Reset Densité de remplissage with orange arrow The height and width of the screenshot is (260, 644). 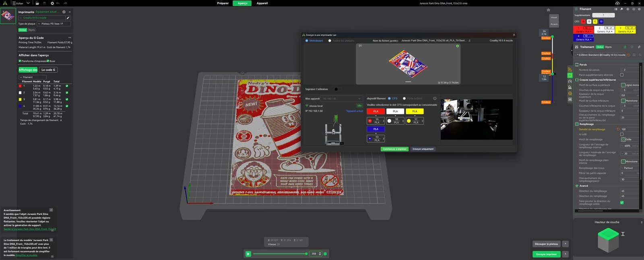coord(618,129)
